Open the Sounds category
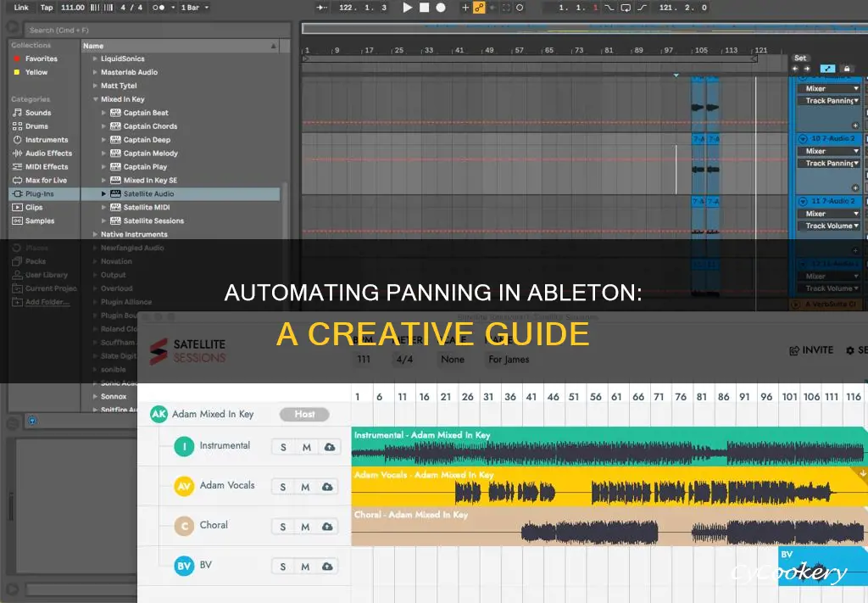Screen dimensions: 868x603 37,113
